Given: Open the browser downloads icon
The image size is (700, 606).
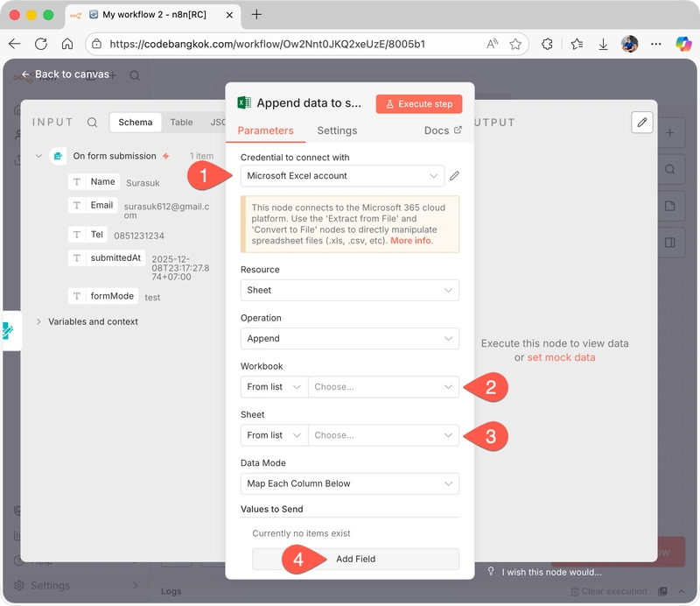Looking at the screenshot, I should click(604, 44).
